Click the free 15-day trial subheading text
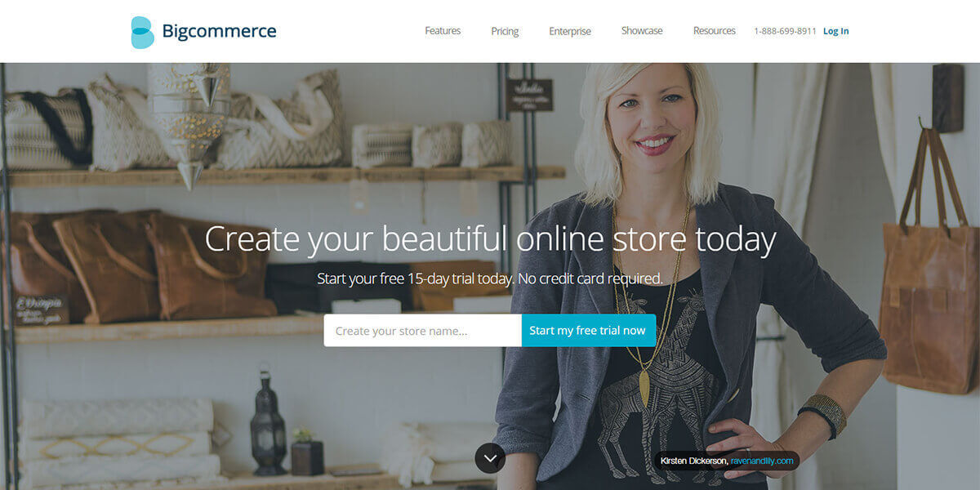The image size is (980, 490). click(x=490, y=278)
